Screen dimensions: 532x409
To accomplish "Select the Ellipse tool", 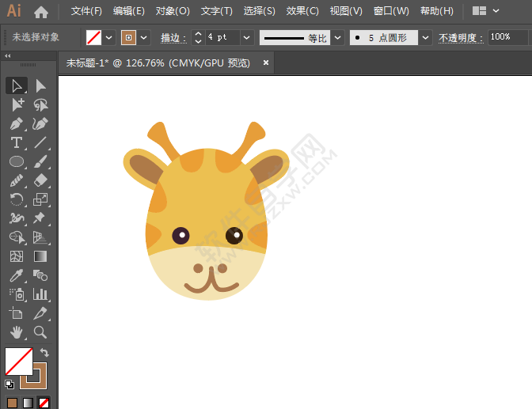I will pos(16,161).
